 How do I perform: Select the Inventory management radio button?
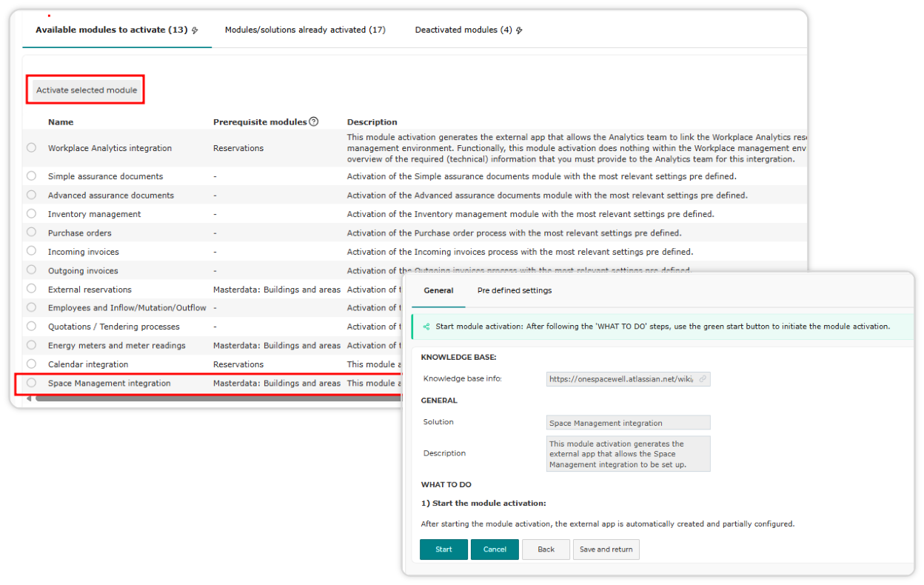pos(31,213)
